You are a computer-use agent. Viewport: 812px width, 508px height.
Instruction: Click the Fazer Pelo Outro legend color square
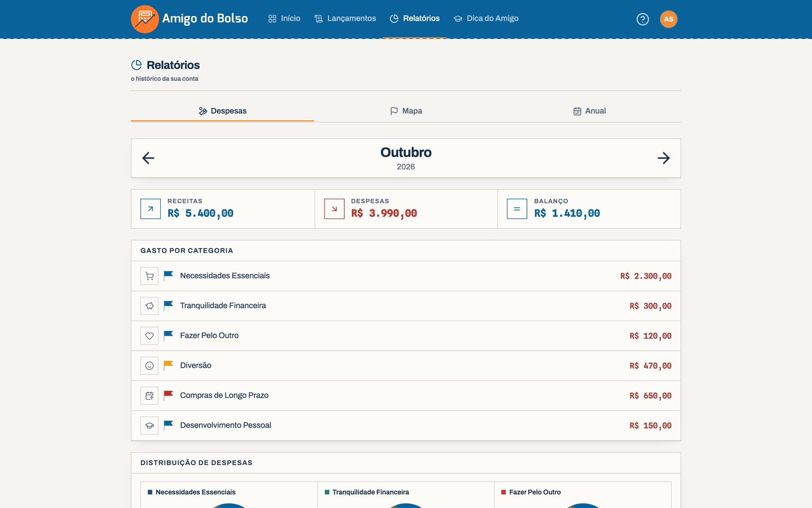[x=503, y=492]
